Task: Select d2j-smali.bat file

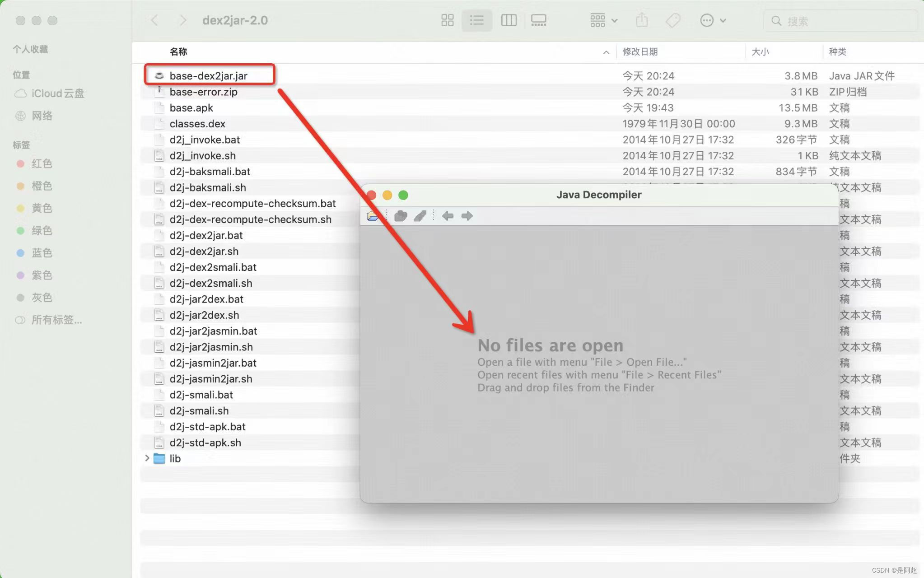Action: 201,395
